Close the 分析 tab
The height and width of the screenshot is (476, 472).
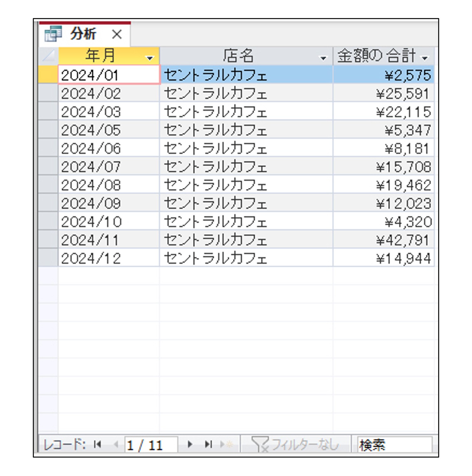117,34
